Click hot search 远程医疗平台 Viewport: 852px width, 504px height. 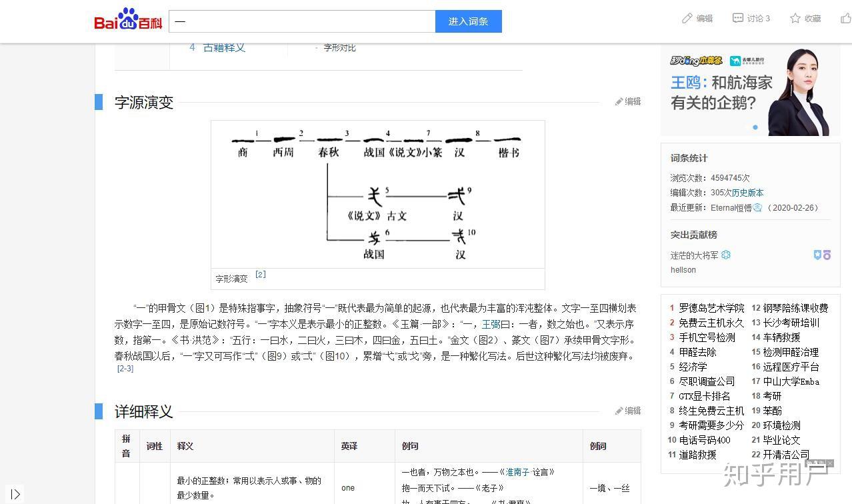pyautogui.click(x=791, y=367)
